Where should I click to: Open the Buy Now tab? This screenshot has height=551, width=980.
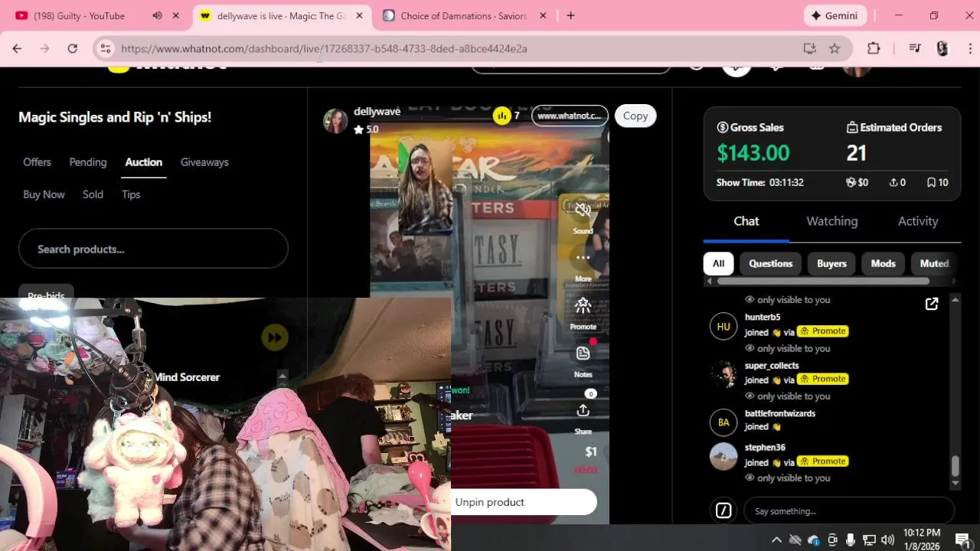(44, 194)
